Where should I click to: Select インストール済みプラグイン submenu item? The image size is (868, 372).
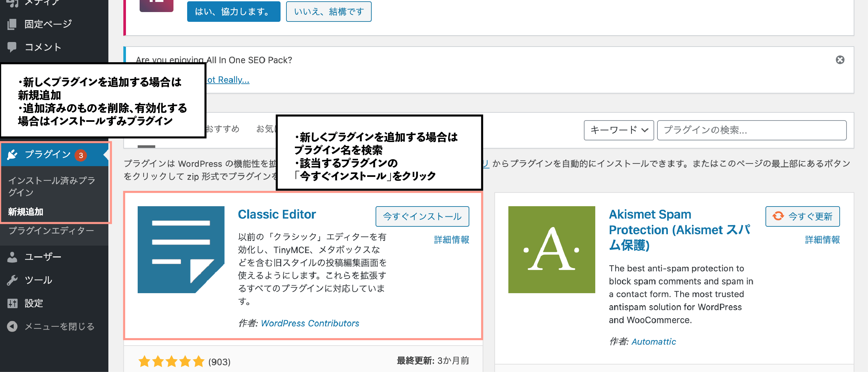pyautogui.click(x=51, y=187)
